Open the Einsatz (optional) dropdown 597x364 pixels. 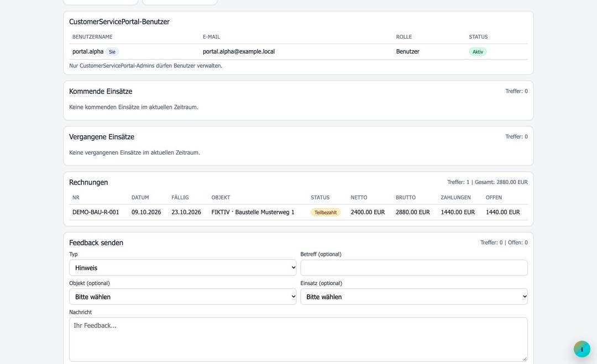pyautogui.click(x=414, y=297)
